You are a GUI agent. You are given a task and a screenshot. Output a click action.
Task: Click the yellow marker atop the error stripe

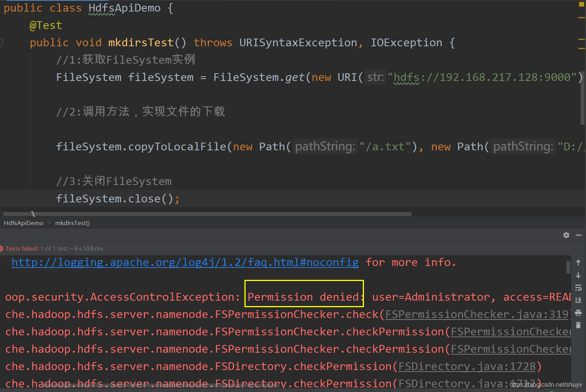581,5
